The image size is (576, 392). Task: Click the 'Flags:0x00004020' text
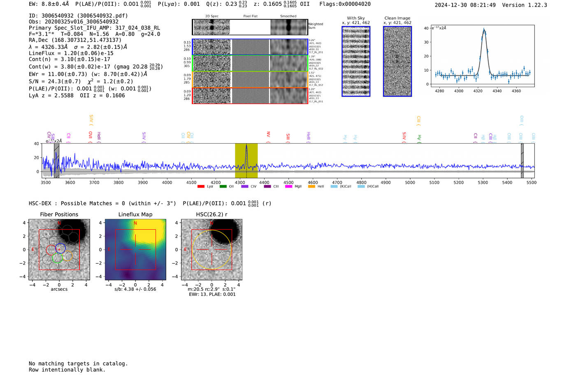tap(345, 4)
